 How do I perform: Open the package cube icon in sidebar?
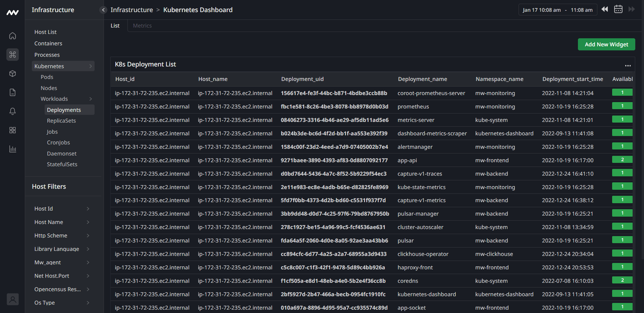12,74
